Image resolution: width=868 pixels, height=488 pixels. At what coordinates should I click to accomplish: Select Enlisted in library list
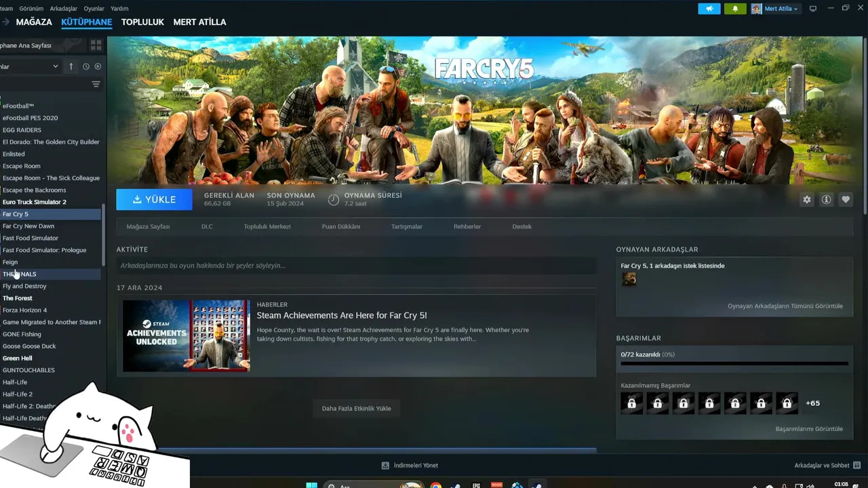(x=14, y=154)
